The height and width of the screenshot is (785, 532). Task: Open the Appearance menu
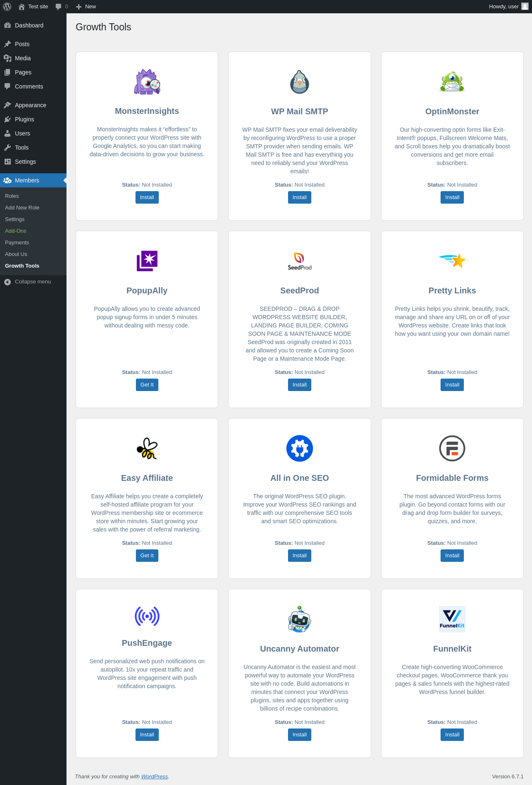click(33, 105)
